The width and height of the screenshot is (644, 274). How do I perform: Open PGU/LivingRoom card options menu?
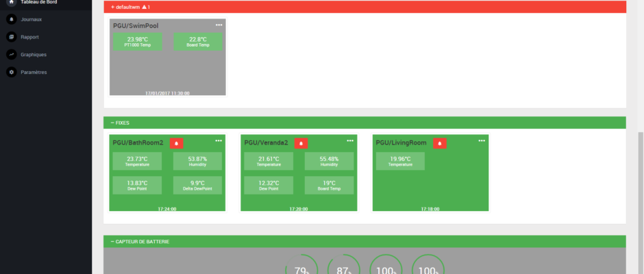[482, 140]
